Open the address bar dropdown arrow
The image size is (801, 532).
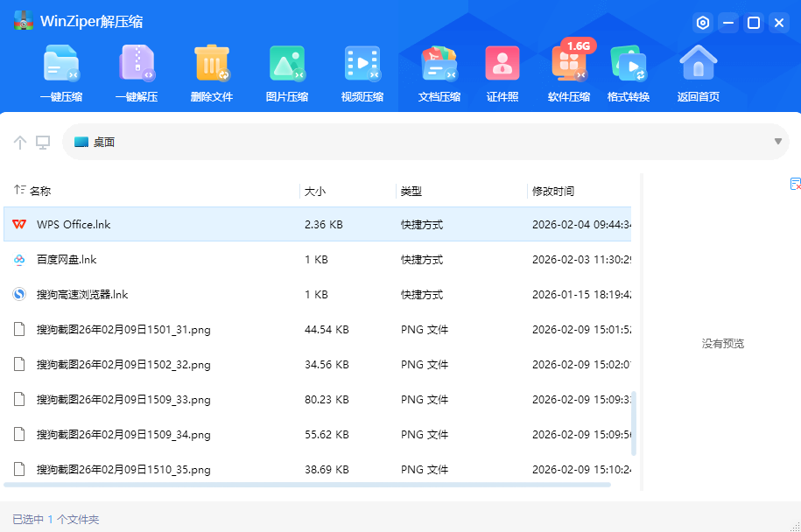click(777, 141)
